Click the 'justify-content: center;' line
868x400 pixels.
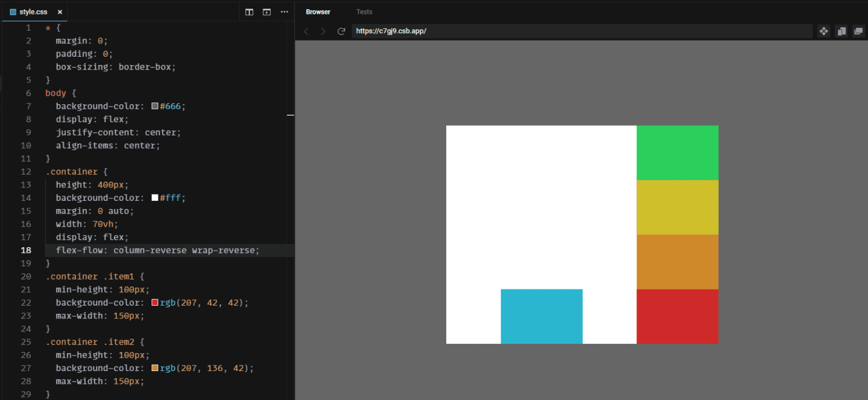pyautogui.click(x=119, y=132)
